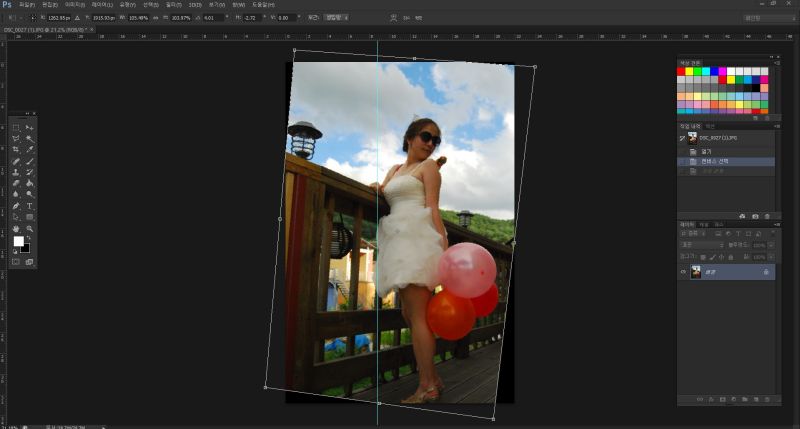Viewport: 800px width, 429px height.
Task: Select the Hand tool
Action: tap(16, 229)
